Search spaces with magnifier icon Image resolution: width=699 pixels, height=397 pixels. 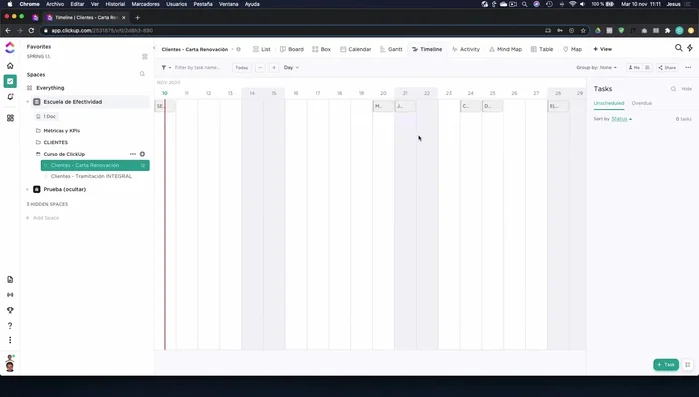[x=142, y=74]
